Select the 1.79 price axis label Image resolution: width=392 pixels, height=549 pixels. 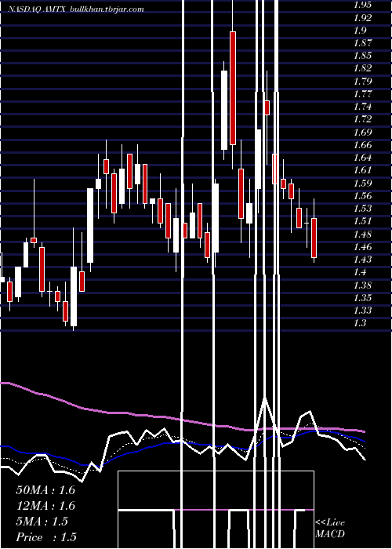click(x=362, y=82)
